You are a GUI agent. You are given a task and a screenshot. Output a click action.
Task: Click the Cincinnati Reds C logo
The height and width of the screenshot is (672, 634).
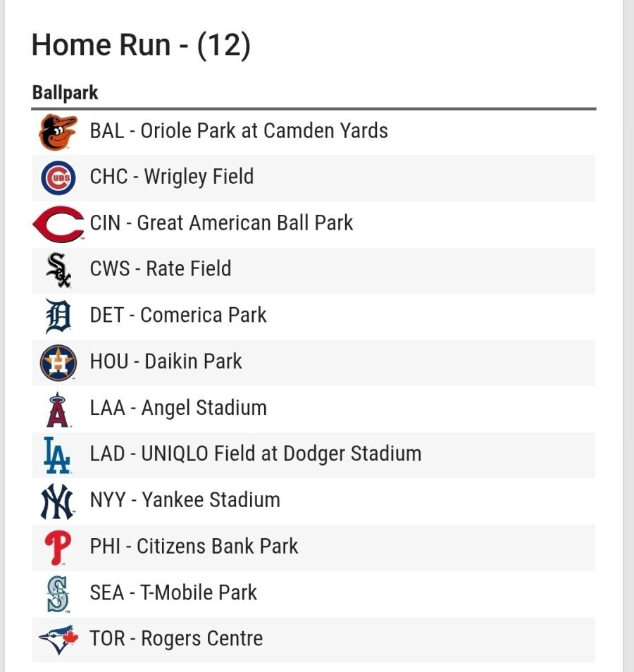(x=58, y=224)
